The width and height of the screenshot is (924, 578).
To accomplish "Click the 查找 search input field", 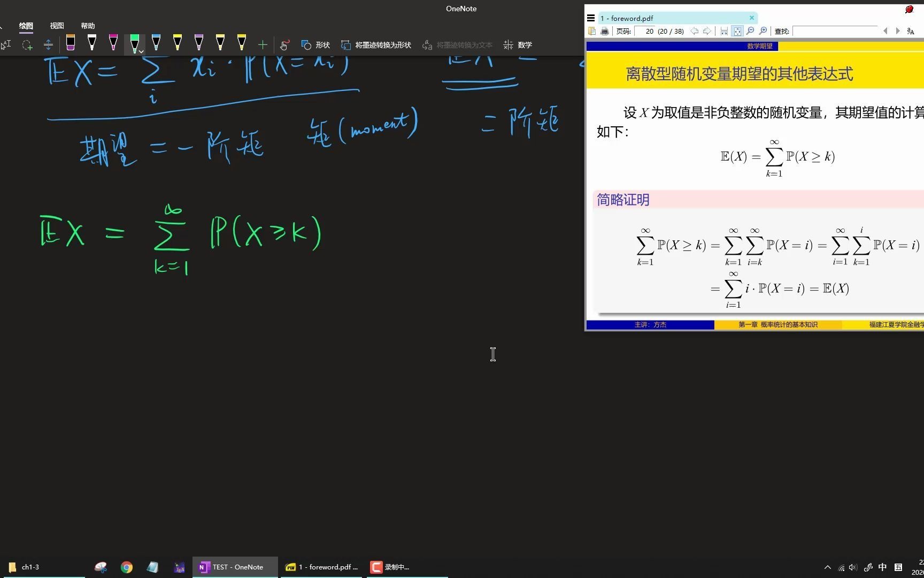I will click(x=835, y=31).
